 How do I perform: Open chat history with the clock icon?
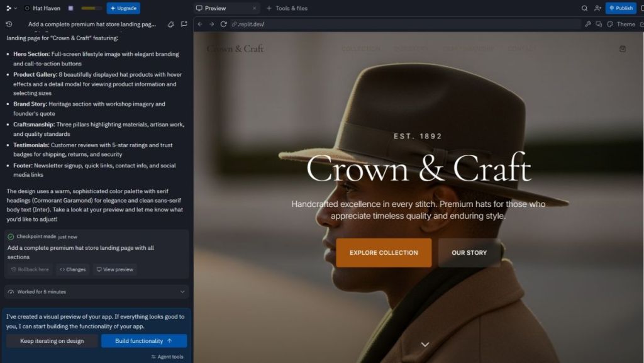point(8,23)
